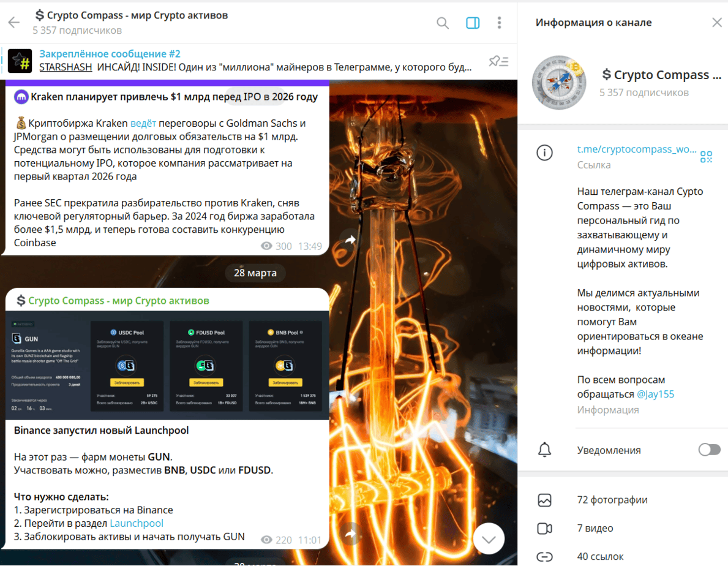This screenshot has height=566, width=728.
Task: Open the Crypto Compass channel avatar
Action: [x=559, y=83]
